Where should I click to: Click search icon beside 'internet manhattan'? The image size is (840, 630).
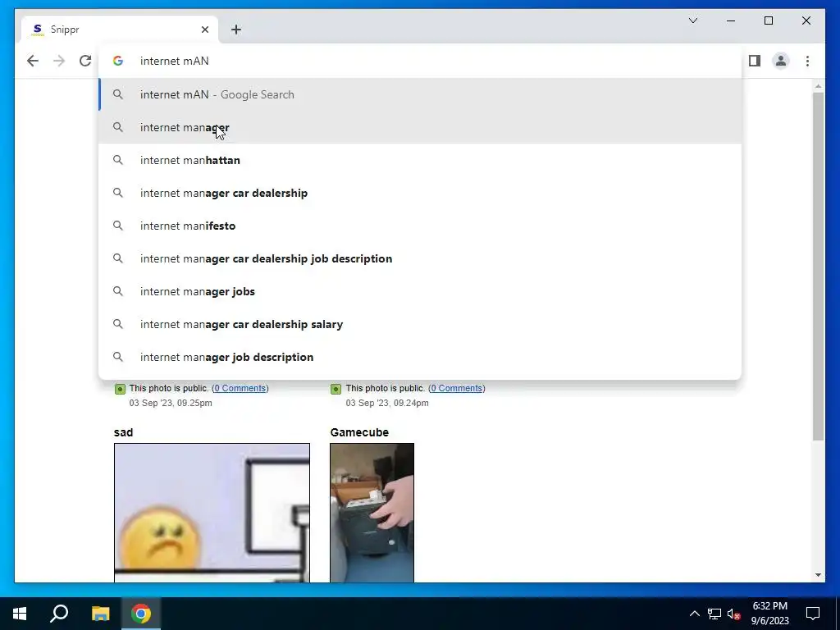click(118, 160)
